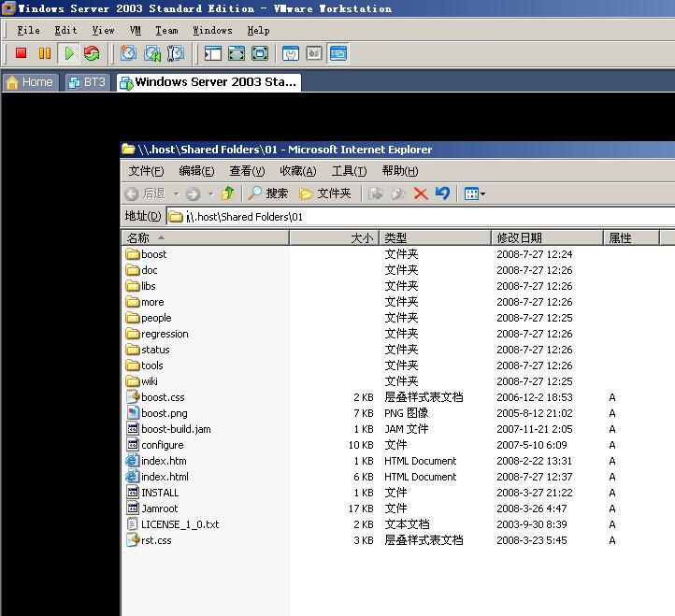Viewport: 675px width, 616px height.
Task: Take a snapshot with VMware clock icon
Action: tap(128, 53)
